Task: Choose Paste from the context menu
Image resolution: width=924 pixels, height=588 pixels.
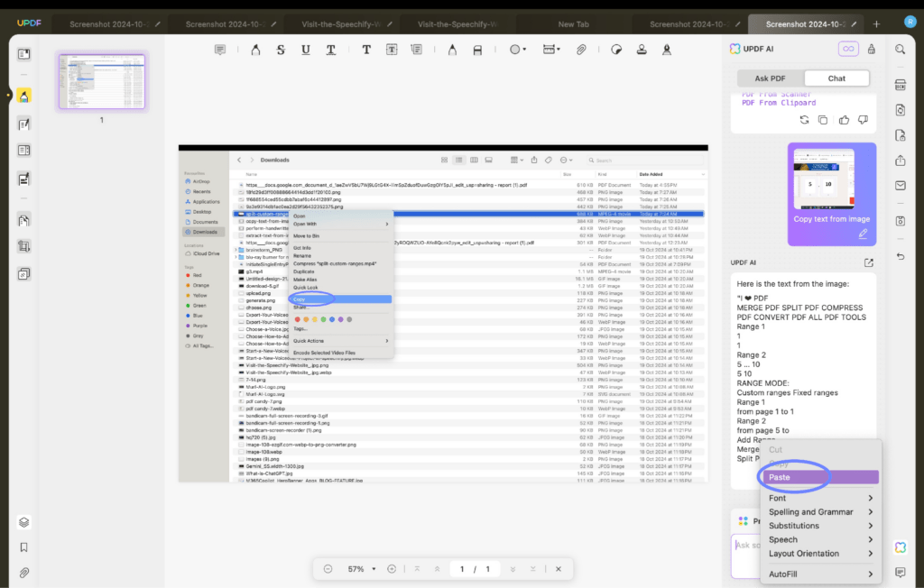Action: pyautogui.click(x=780, y=477)
